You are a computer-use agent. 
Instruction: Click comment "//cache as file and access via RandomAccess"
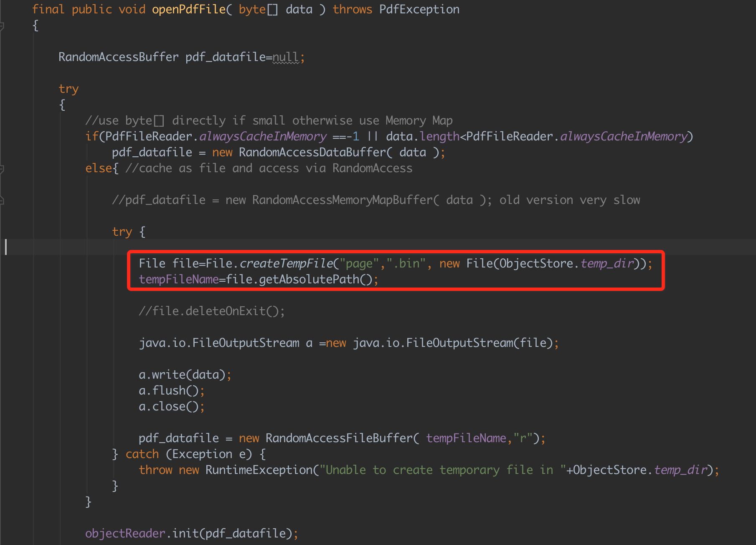(269, 168)
